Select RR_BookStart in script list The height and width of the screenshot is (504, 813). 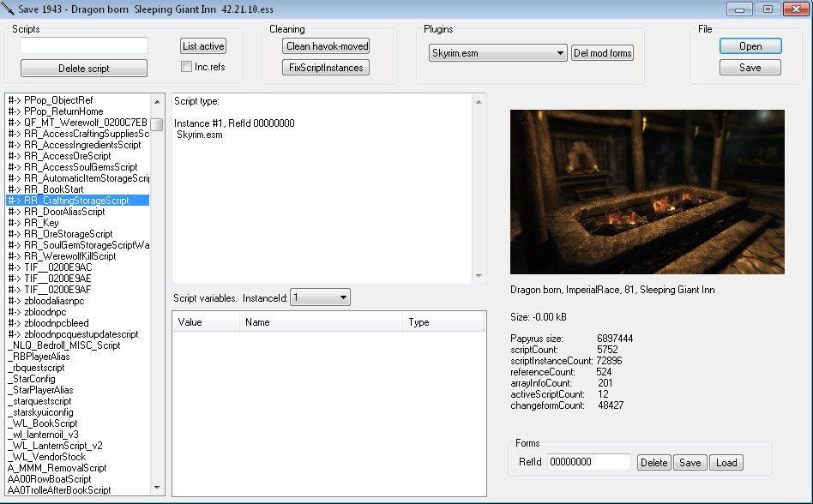coord(58,189)
